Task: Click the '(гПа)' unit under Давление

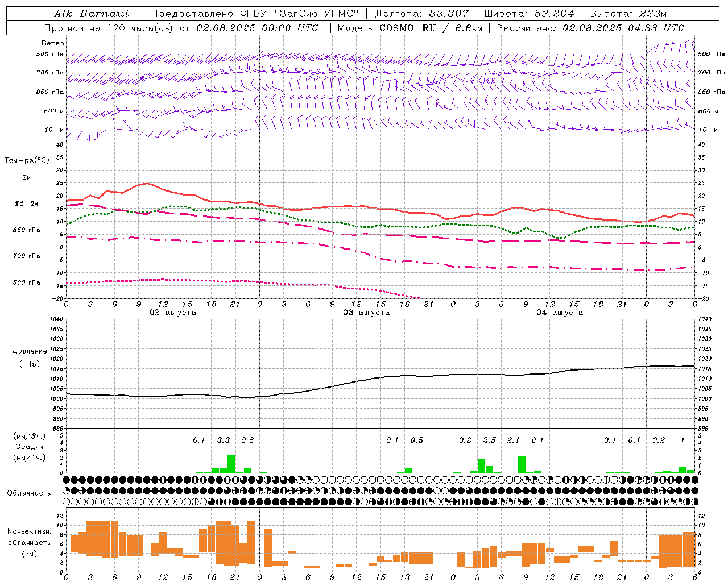Action: [x=29, y=364]
